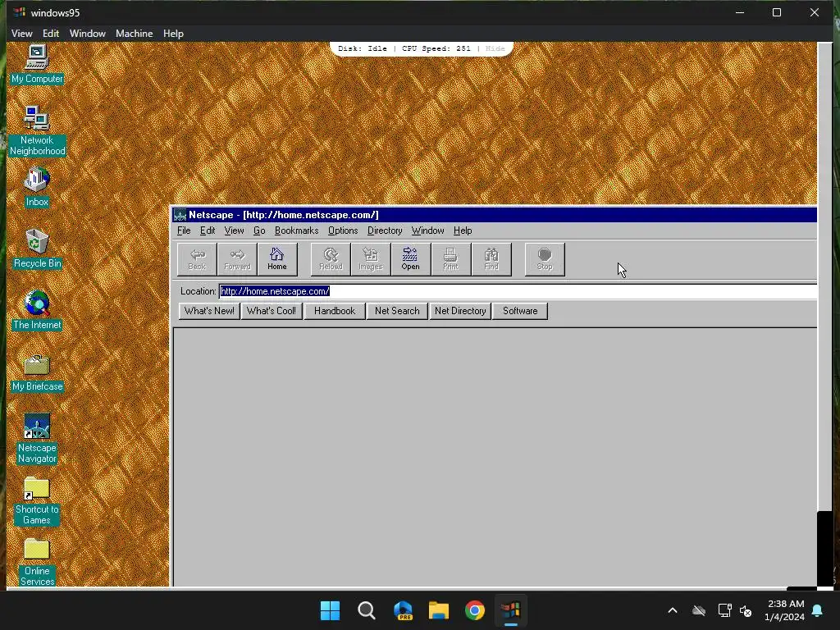Search the page with the Find button
The height and width of the screenshot is (630, 840).
(491, 259)
